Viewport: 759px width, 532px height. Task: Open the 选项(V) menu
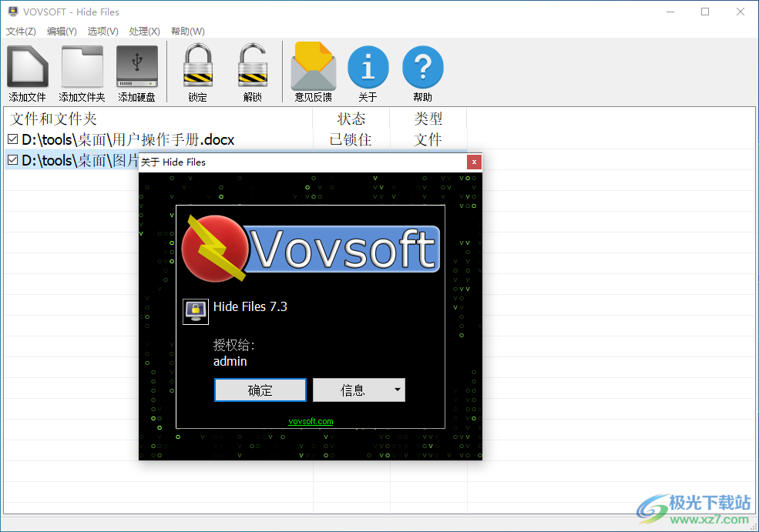pos(102,32)
